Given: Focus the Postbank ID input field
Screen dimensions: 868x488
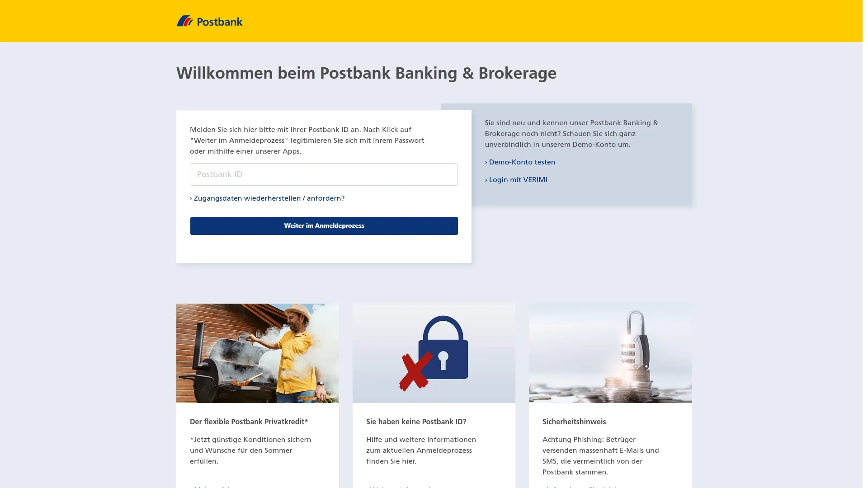Looking at the screenshot, I should 324,174.
